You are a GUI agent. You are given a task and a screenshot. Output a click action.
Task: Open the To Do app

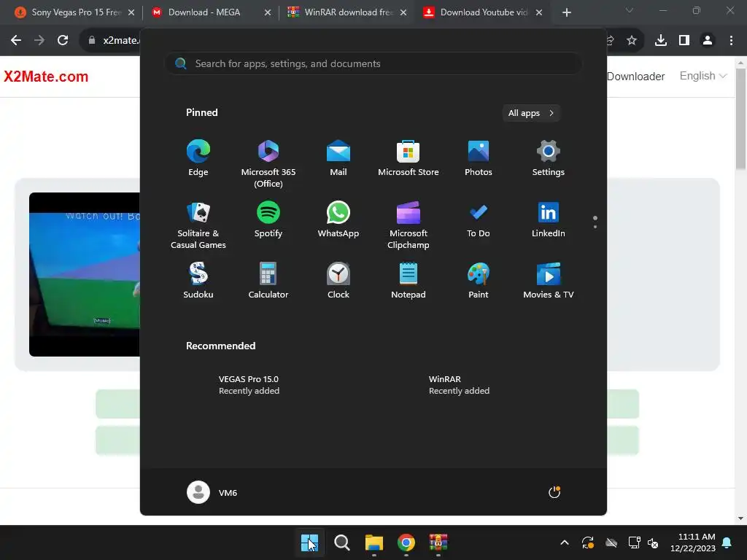pyautogui.click(x=479, y=219)
